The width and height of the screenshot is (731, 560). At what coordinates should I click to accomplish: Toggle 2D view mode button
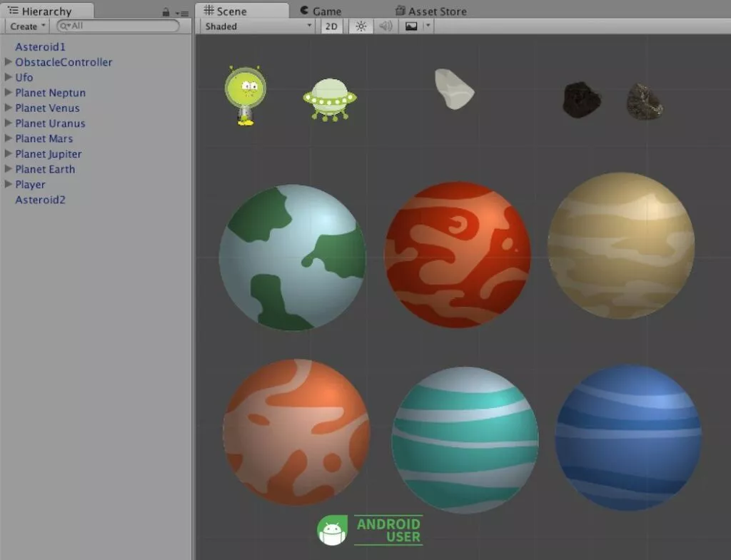click(x=331, y=26)
